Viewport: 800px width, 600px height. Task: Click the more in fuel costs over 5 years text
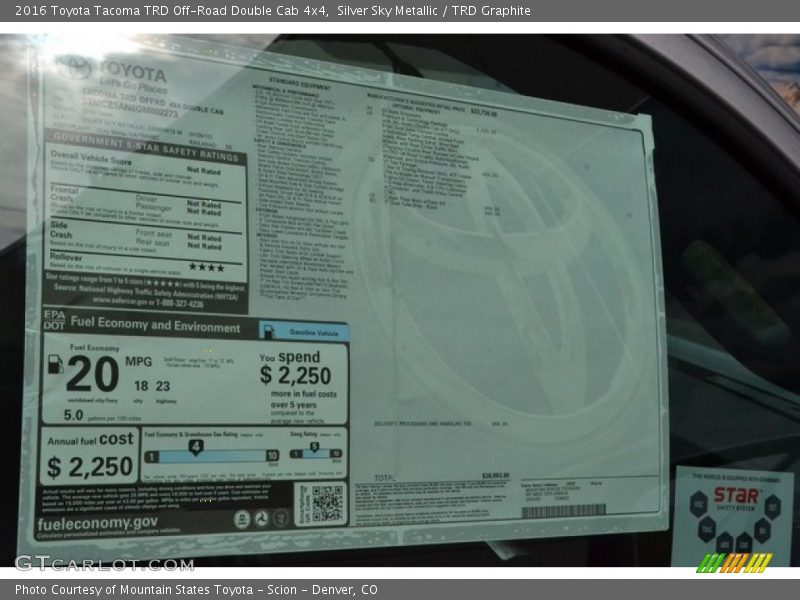304,399
